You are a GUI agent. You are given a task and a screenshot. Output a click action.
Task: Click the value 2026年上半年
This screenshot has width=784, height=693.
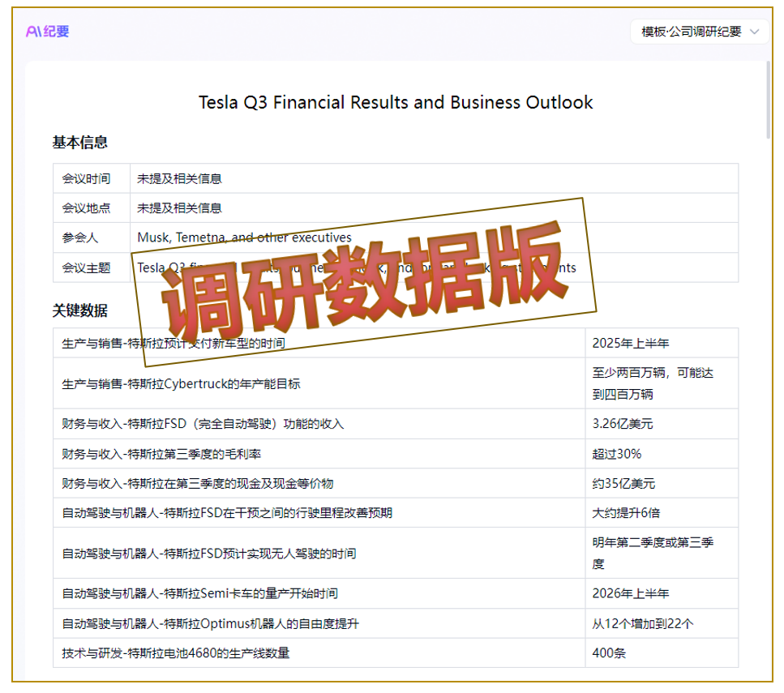coord(631,593)
